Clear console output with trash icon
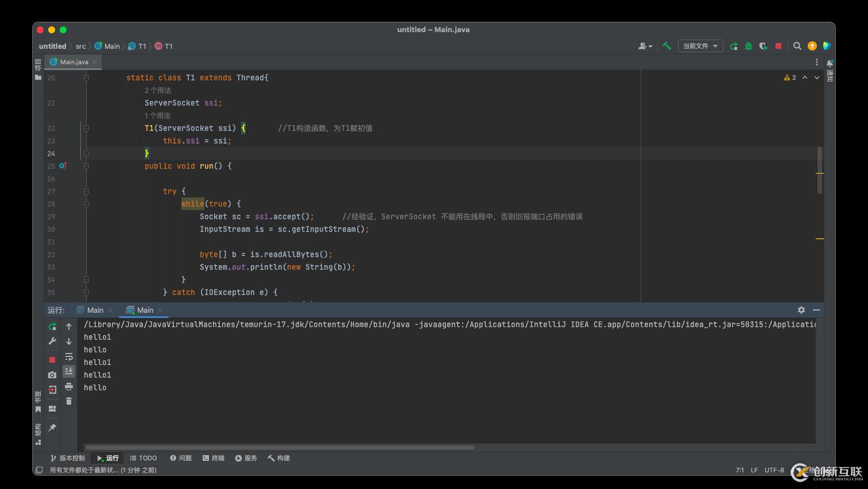 (x=69, y=401)
